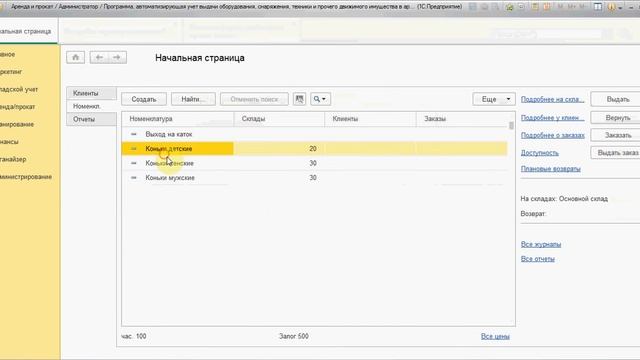The width and height of the screenshot is (640, 360).
Task: Click the table's vertical scrollbar thumb
Action: tap(511, 126)
